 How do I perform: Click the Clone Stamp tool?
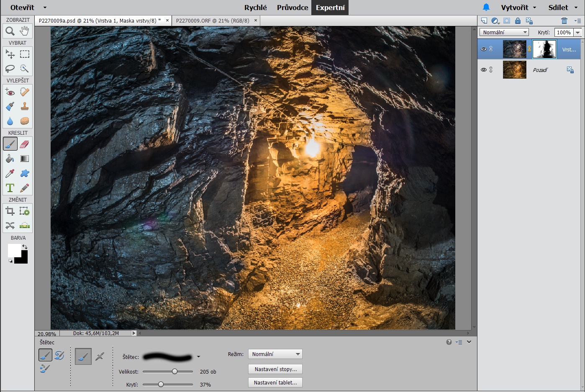tap(25, 106)
